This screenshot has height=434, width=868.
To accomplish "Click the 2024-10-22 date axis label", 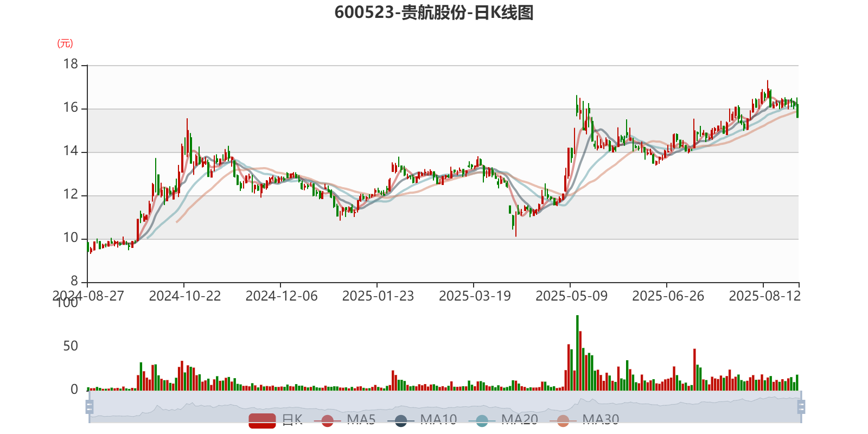I will point(185,296).
